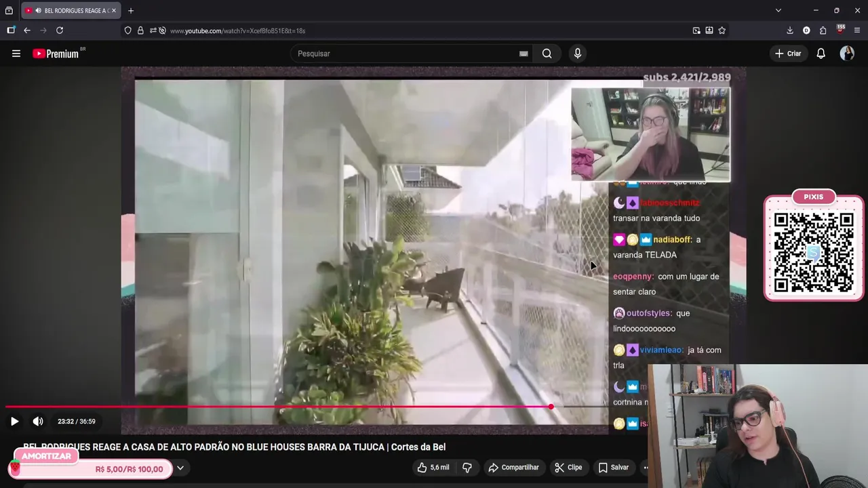Expand the chevron next to channel info
The image size is (868, 488).
(180, 468)
